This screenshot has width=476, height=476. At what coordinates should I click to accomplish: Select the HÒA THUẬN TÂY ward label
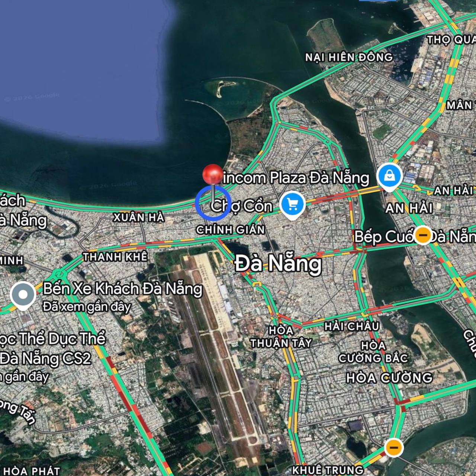(281, 337)
